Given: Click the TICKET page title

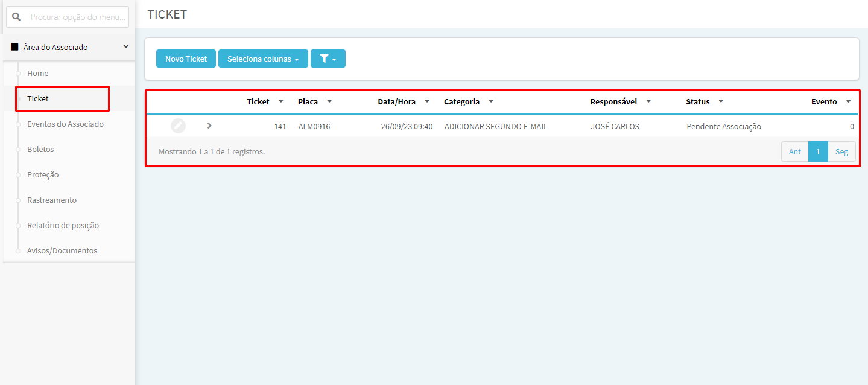Looking at the screenshot, I should click(167, 15).
